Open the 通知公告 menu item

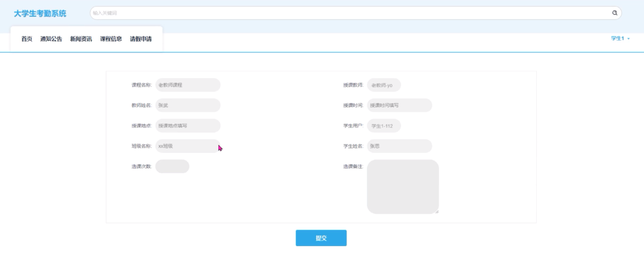51,39
